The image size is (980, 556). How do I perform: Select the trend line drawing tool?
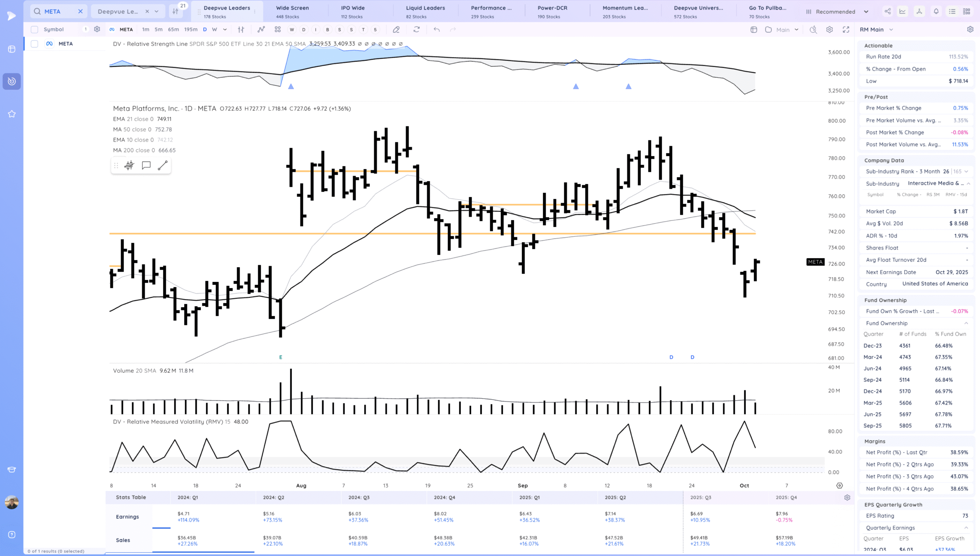tap(163, 165)
